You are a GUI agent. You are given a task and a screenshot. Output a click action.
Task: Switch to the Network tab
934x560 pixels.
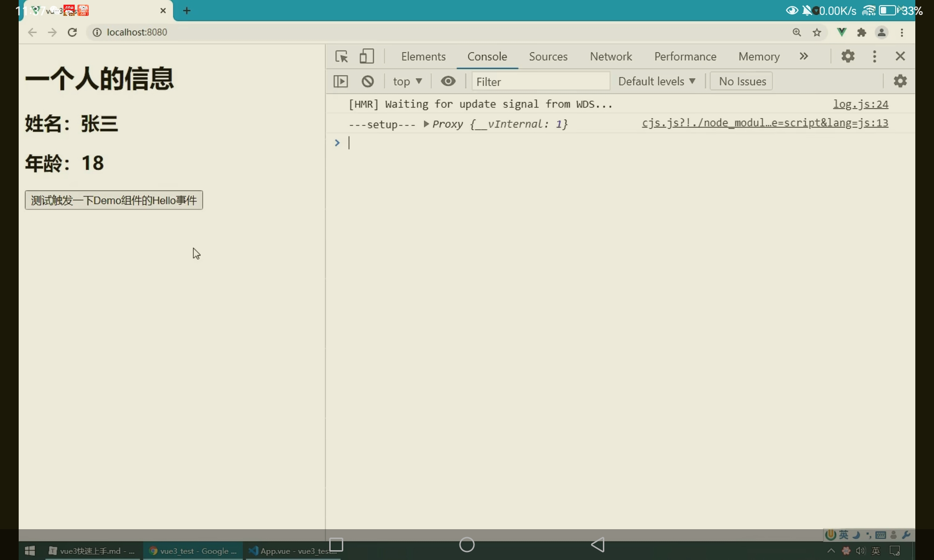pyautogui.click(x=610, y=56)
